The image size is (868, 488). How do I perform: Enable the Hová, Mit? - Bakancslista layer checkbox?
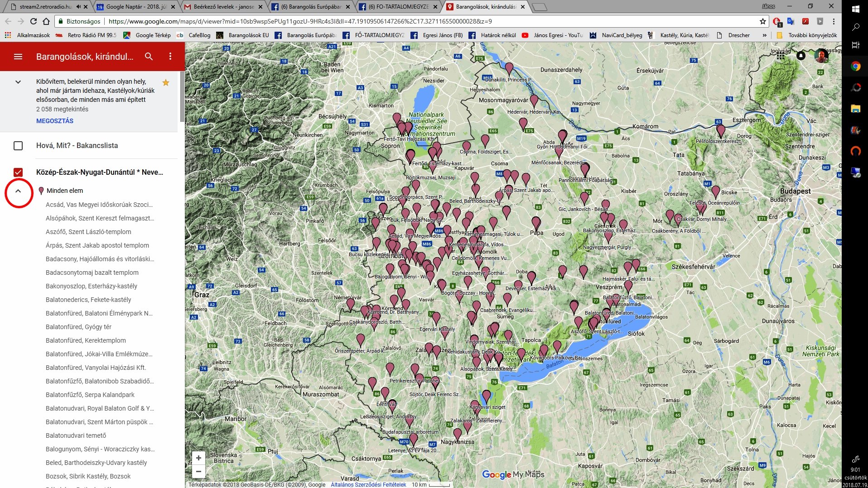(x=18, y=146)
